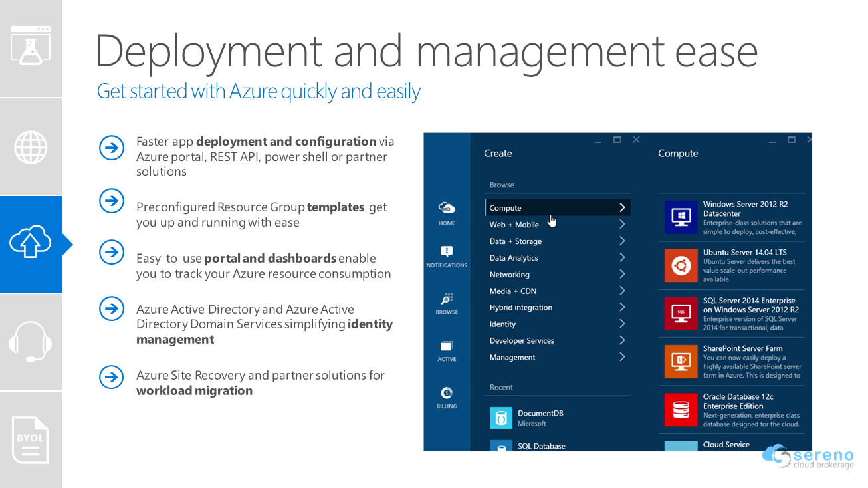
Task: Select the cloud upload icon in slide sidebar
Action: tap(31, 244)
